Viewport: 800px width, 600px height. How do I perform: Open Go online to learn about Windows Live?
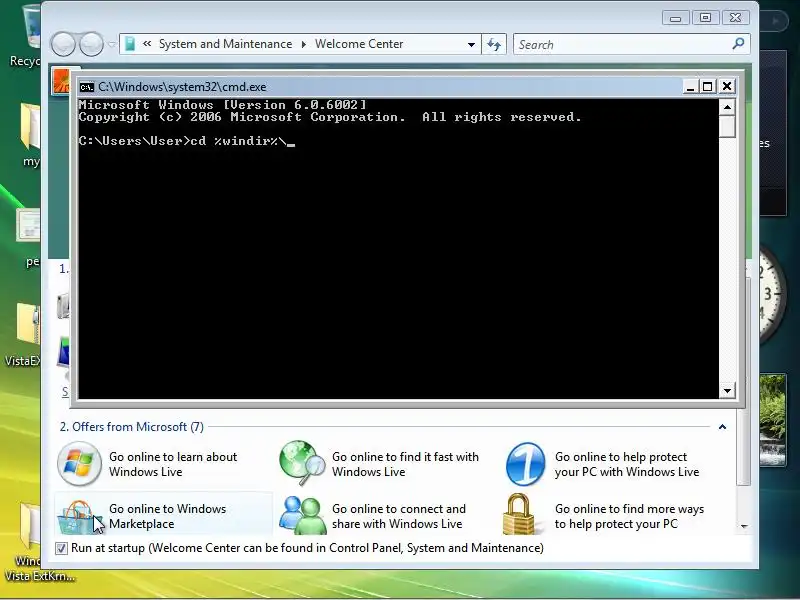click(x=173, y=464)
